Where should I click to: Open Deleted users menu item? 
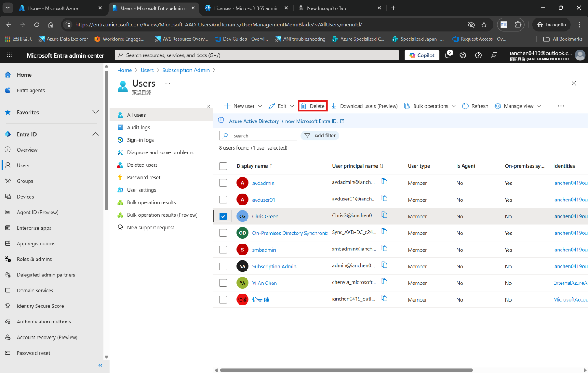pos(142,165)
